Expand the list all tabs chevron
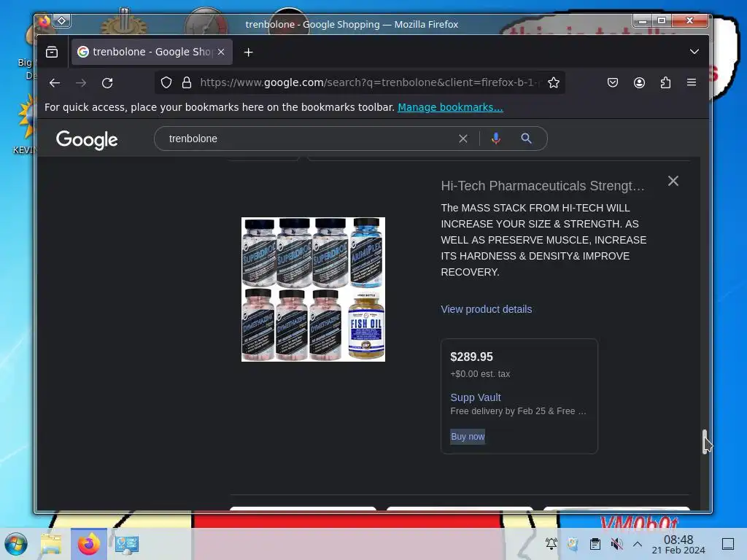Screen dimensions: 747x560 [694, 52]
